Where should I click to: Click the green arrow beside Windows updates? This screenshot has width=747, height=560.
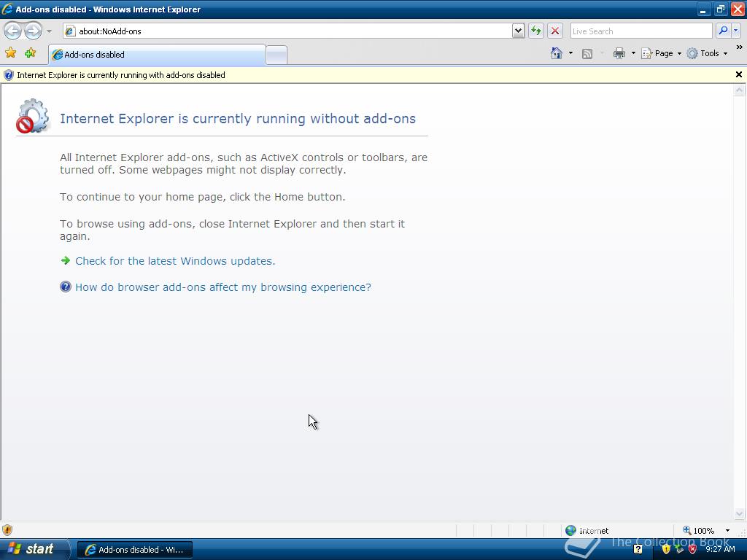[x=66, y=260]
